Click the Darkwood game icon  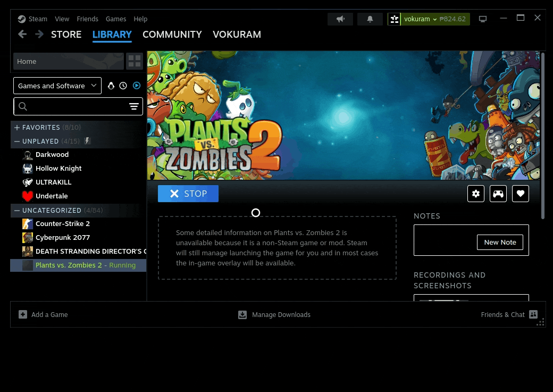tap(28, 155)
